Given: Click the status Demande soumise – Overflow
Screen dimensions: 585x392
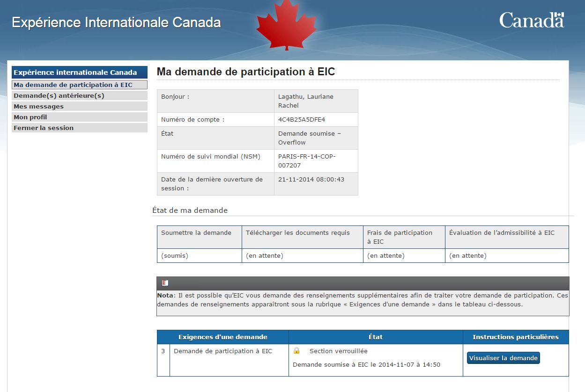Looking at the screenshot, I should (x=310, y=138).
